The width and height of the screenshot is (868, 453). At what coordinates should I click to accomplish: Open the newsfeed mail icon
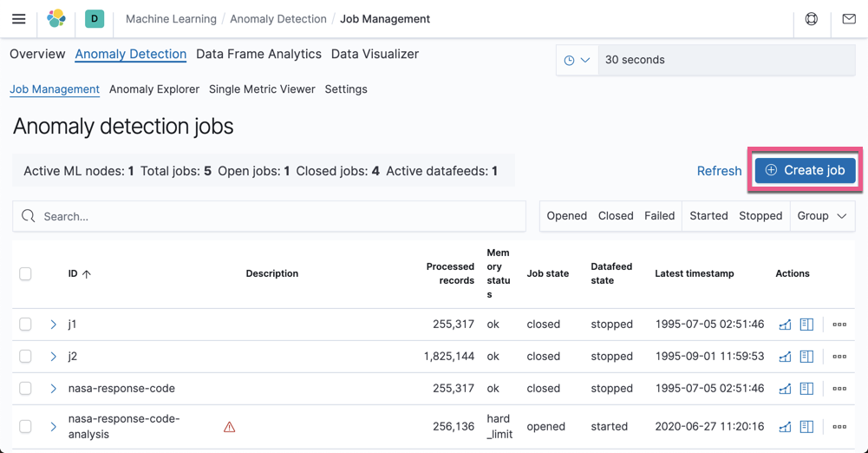(849, 19)
